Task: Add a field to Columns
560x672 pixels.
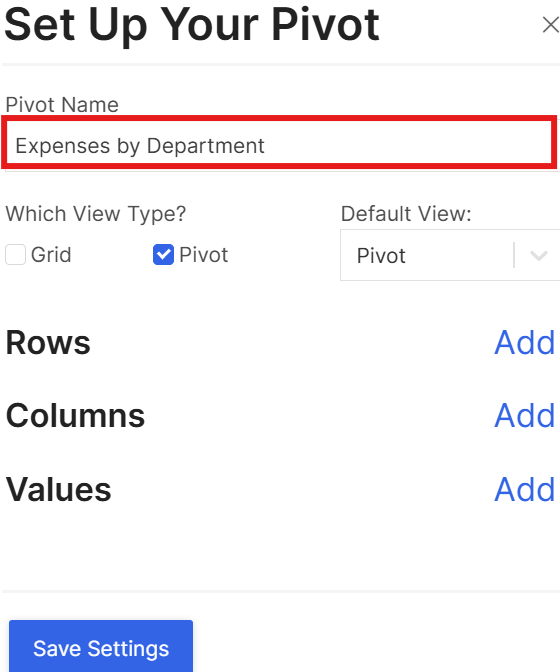Action: 524,416
